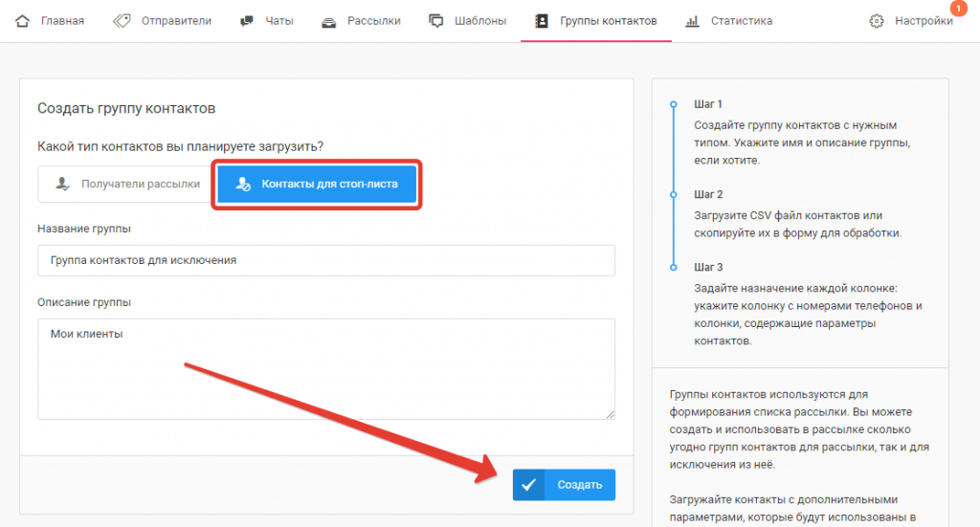Image resolution: width=980 pixels, height=527 pixels.
Task: Click the gear icon beside Настройки
Action: point(877,21)
